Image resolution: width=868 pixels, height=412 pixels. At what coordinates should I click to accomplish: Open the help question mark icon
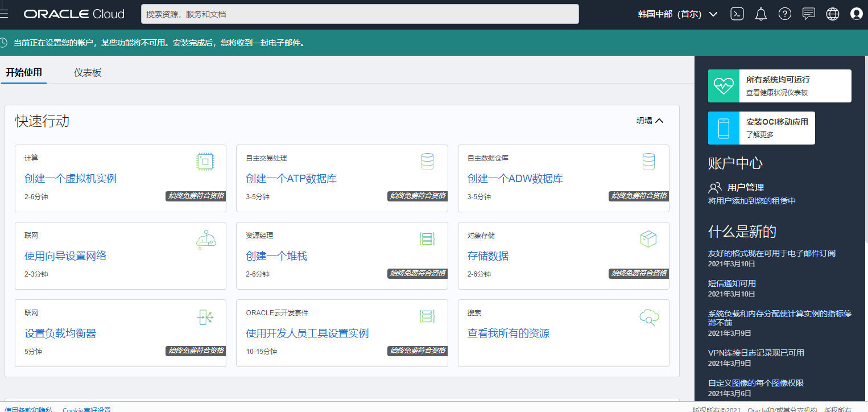tap(785, 14)
